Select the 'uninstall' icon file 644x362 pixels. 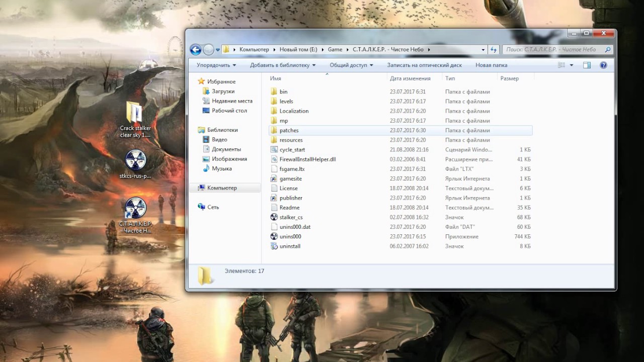pyautogui.click(x=274, y=246)
